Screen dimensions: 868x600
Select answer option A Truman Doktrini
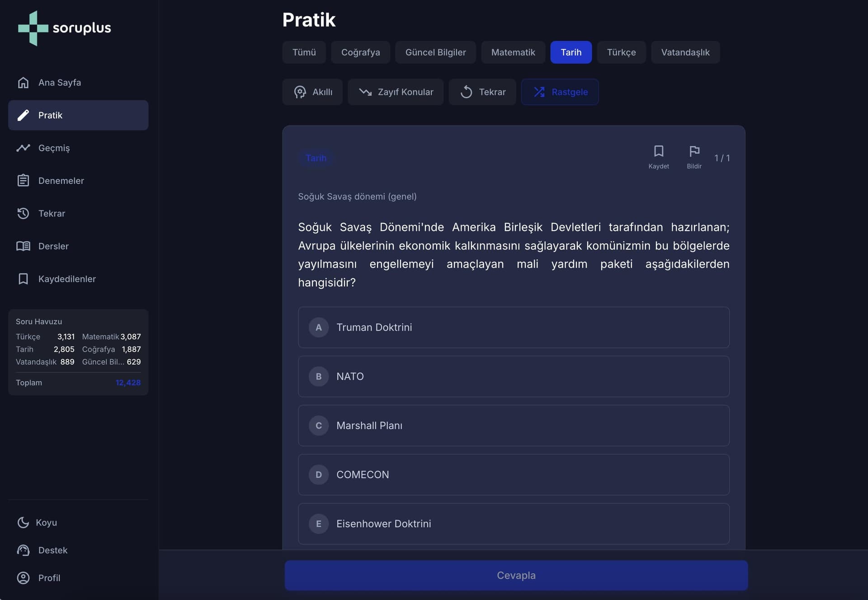click(x=513, y=327)
